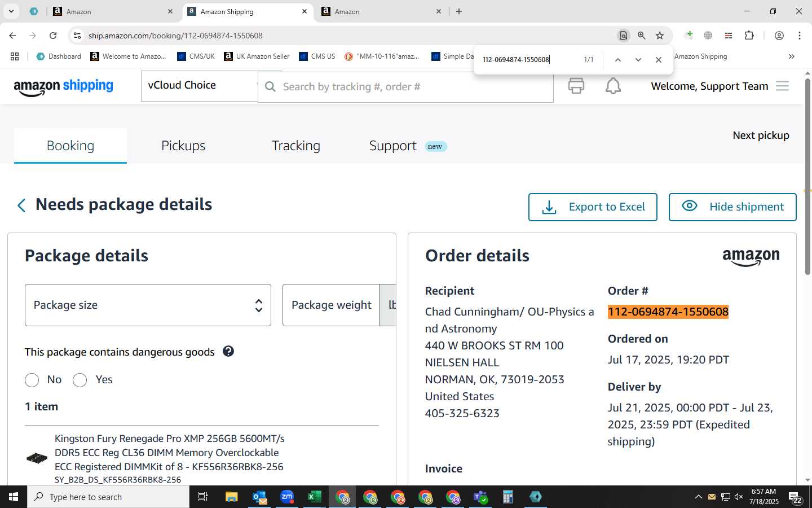Close the Amazon Shipping browser tab
Screen dimensions: 812x508
point(304,11)
